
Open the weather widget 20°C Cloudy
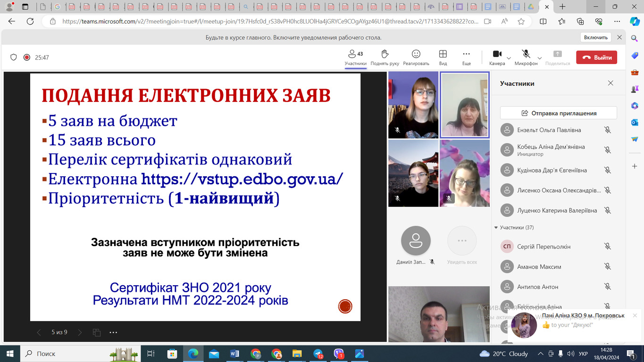[504, 354]
